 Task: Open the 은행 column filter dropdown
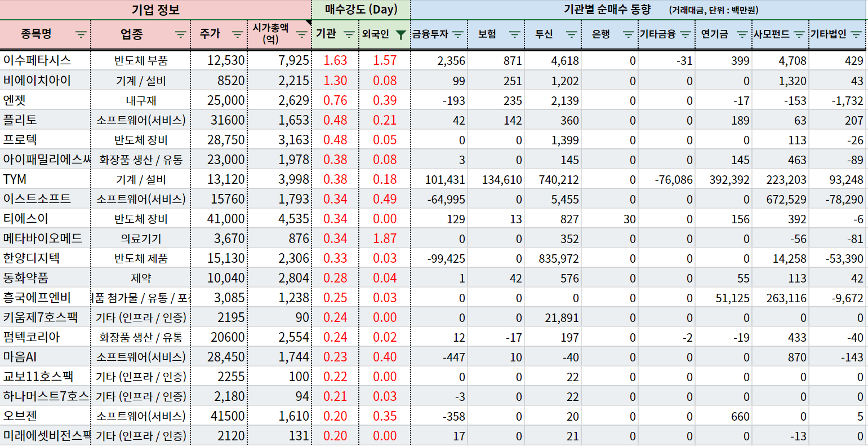pos(629,34)
